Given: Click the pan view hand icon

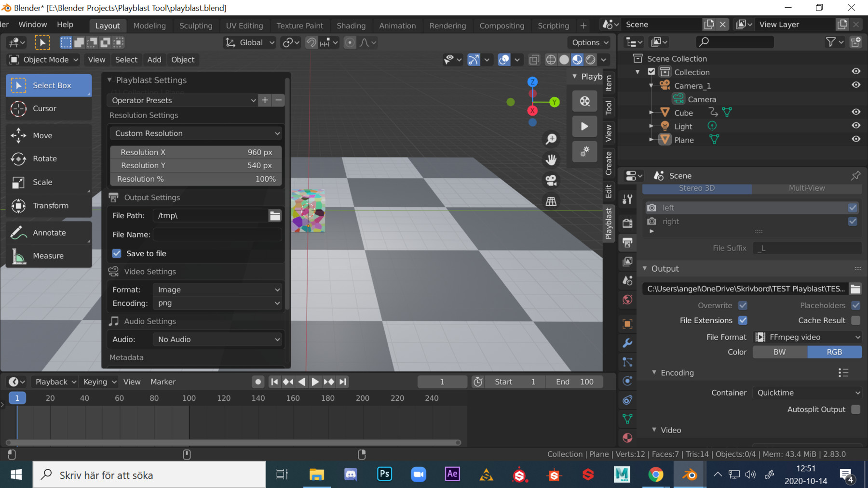Looking at the screenshot, I should pos(551,160).
